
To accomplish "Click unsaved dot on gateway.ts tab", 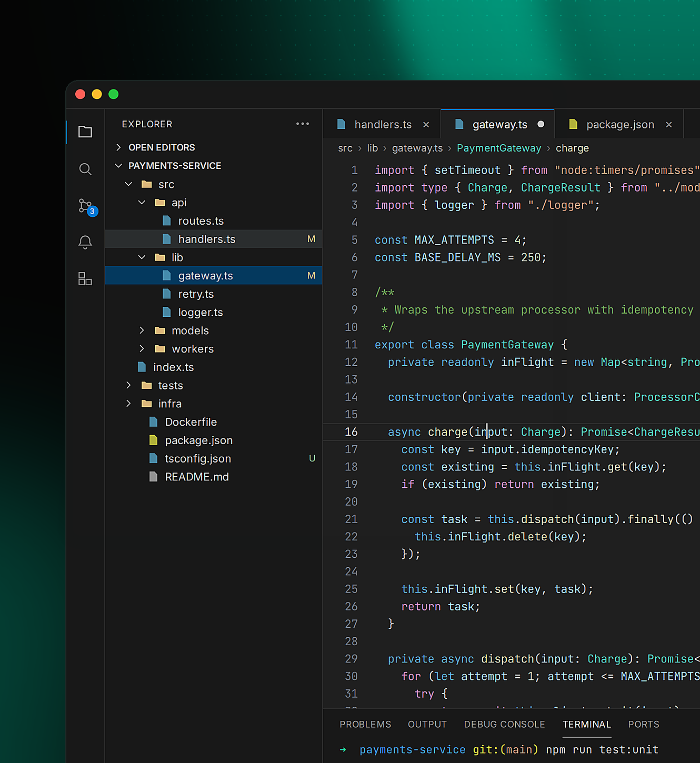I will 541,124.
